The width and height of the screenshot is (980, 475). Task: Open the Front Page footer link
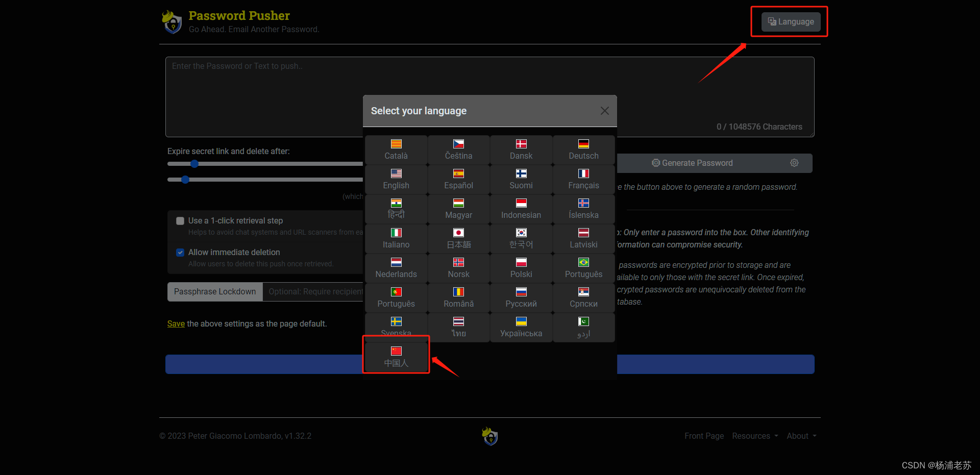[x=704, y=436]
